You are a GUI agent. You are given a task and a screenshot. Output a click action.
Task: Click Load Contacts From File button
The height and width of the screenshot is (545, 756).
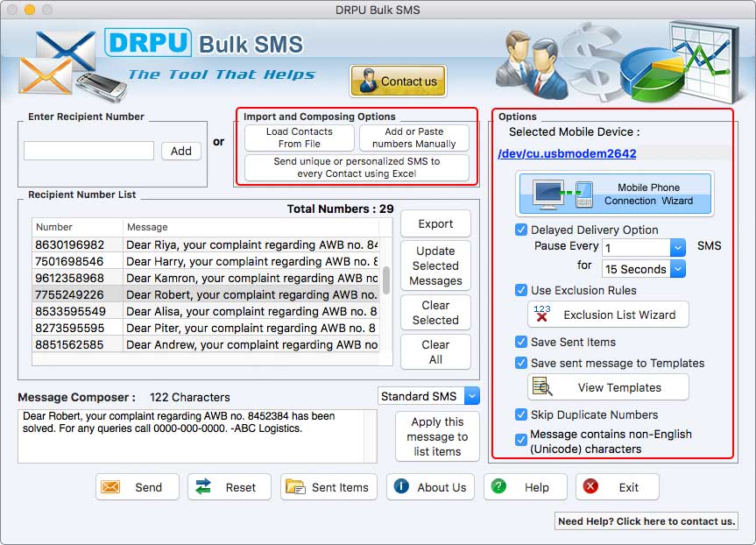(x=300, y=138)
